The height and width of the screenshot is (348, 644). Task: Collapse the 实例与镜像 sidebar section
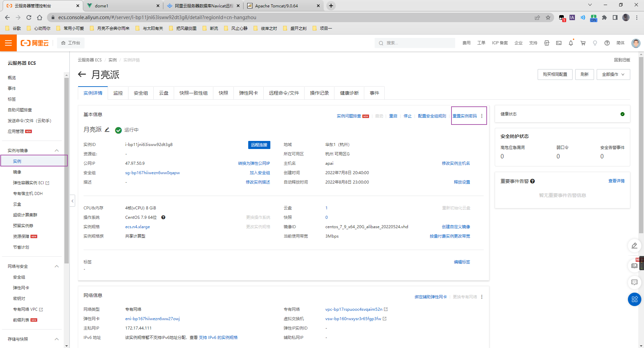(57, 150)
